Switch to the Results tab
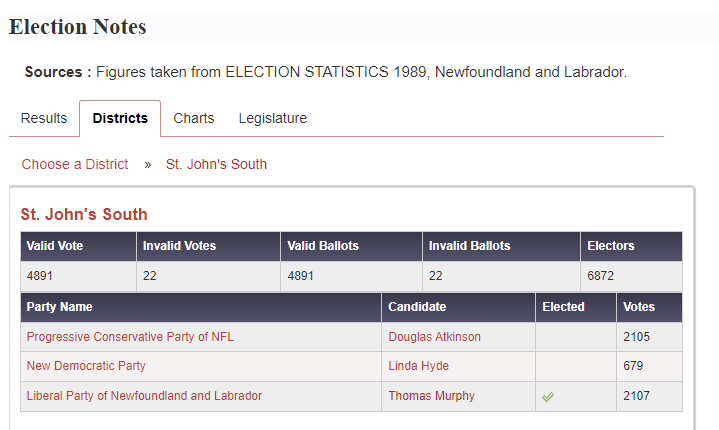Screen dimensions: 719x430 coord(44,118)
